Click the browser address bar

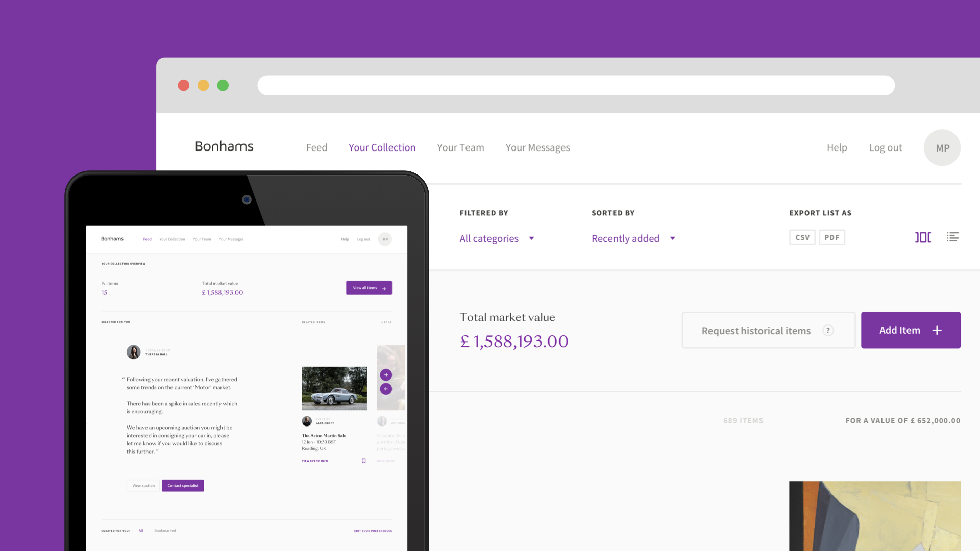[576, 85]
